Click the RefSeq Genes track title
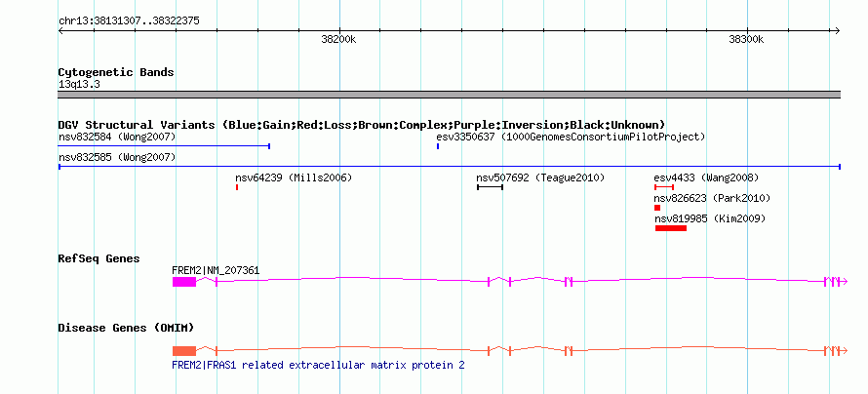868x394 pixels. tap(99, 259)
